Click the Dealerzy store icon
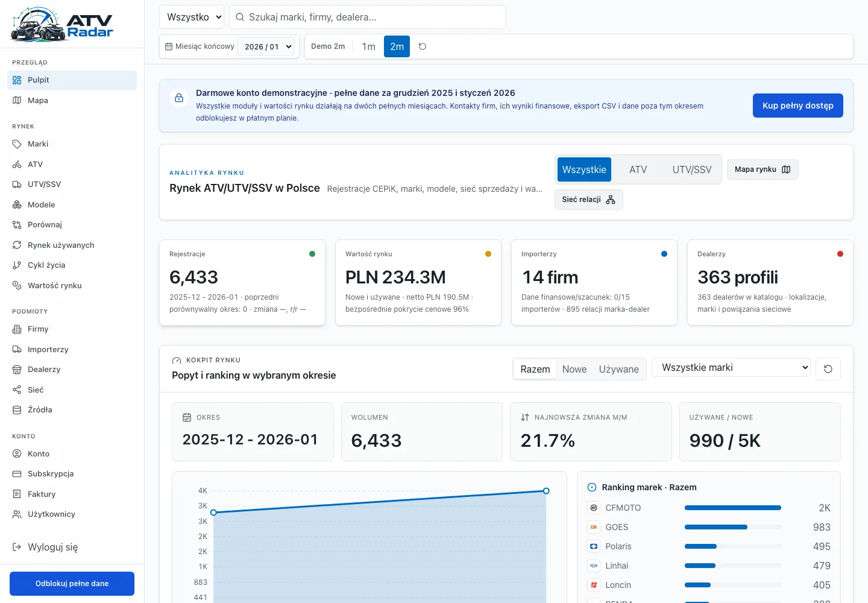The height and width of the screenshot is (603, 868). click(17, 370)
